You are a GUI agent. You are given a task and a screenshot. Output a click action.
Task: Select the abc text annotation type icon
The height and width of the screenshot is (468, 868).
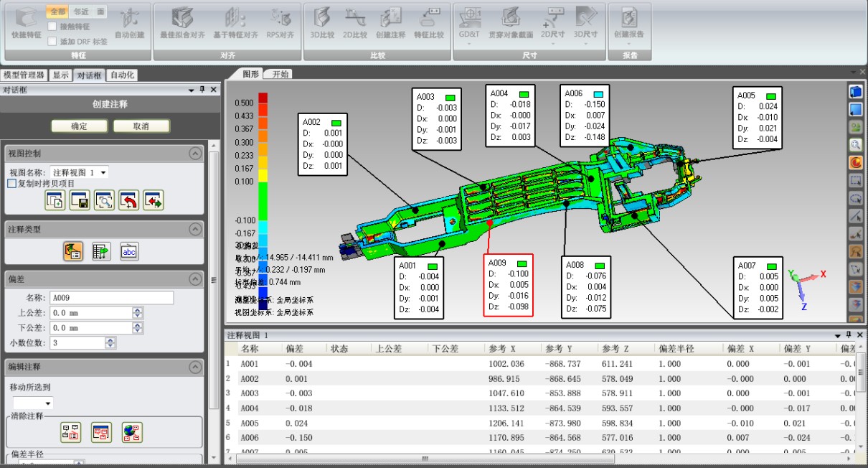(129, 251)
